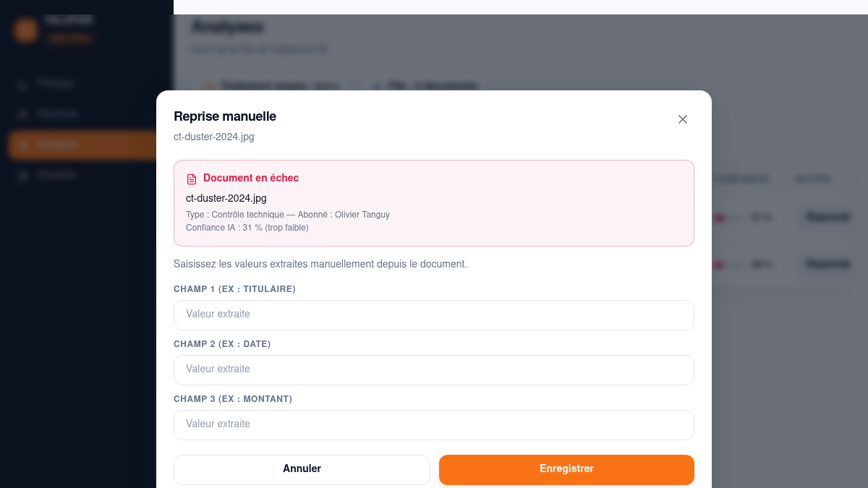Click the second blurred action button in the table
Screen dimensions: 868x488
827,265
